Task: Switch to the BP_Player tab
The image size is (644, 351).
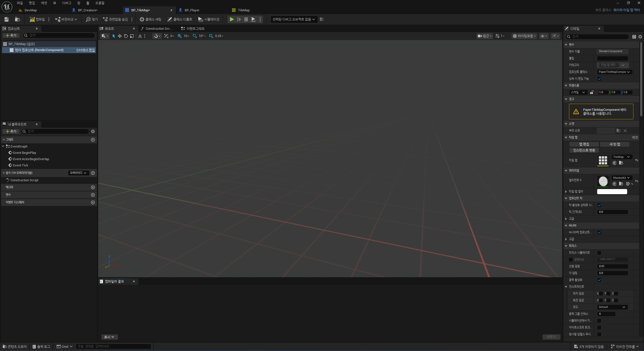Action: coord(192,10)
